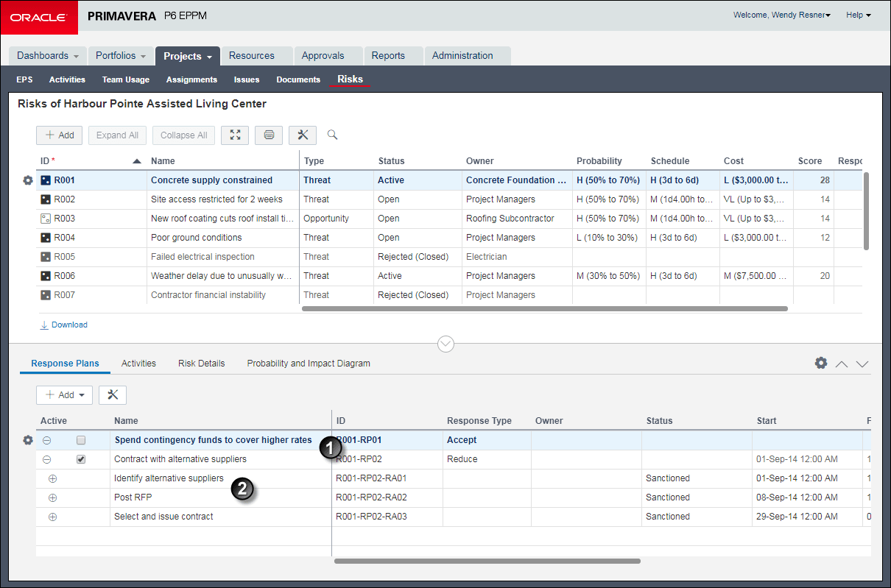Open the detail panel settings gear
Image resolution: width=891 pixels, height=588 pixels.
tap(821, 364)
